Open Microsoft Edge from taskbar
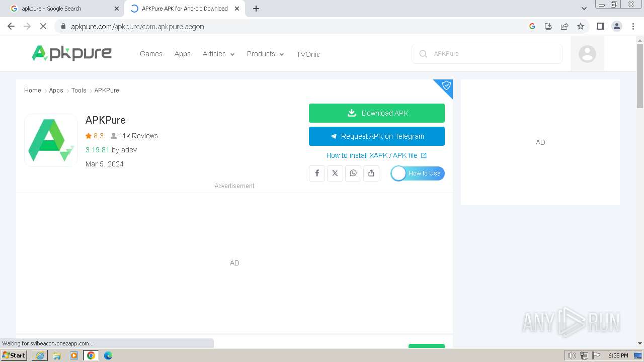The height and width of the screenshot is (362, 644). 108,355
